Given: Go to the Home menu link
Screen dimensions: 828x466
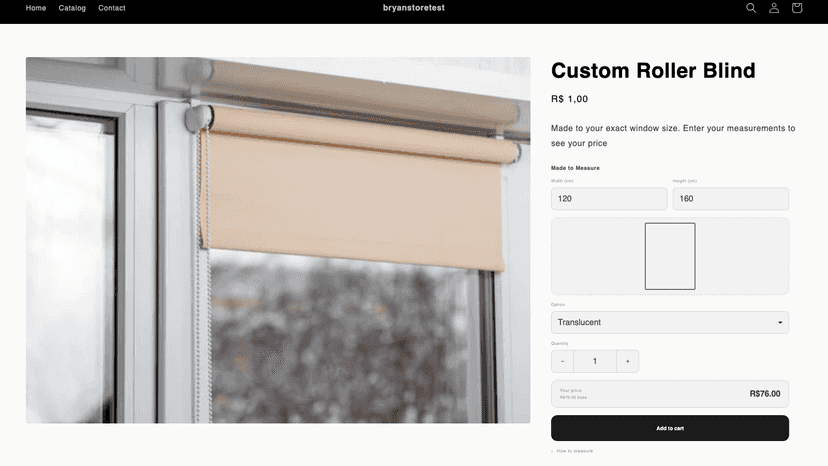Looking at the screenshot, I should click(x=36, y=8).
